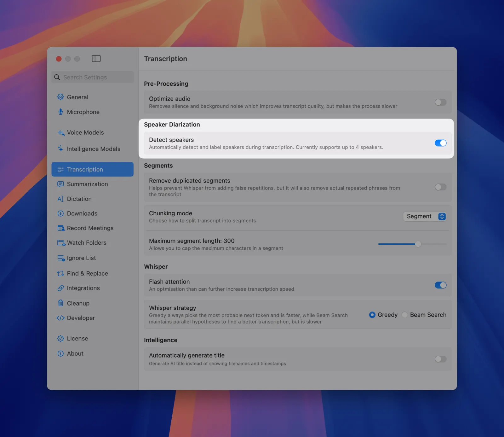The height and width of the screenshot is (437, 504).
Task: Click the Transcription page title
Action: coord(165,59)
